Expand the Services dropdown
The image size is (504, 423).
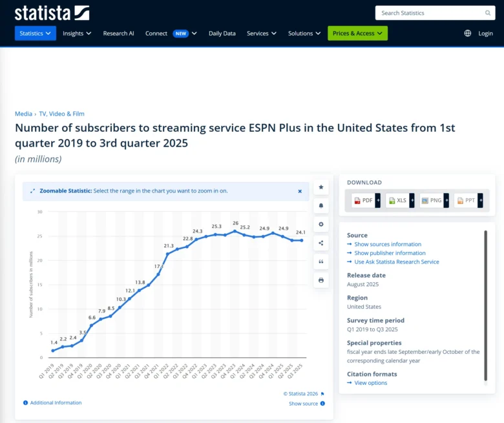(261, 33)
